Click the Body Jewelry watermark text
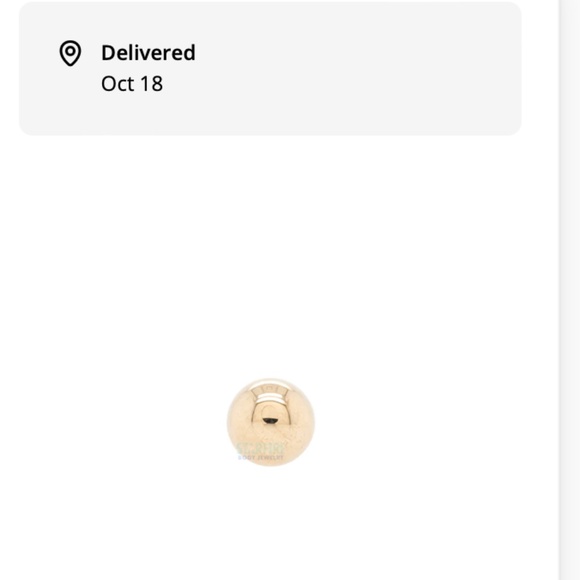580x580 pixels. (x=261, y=458)
